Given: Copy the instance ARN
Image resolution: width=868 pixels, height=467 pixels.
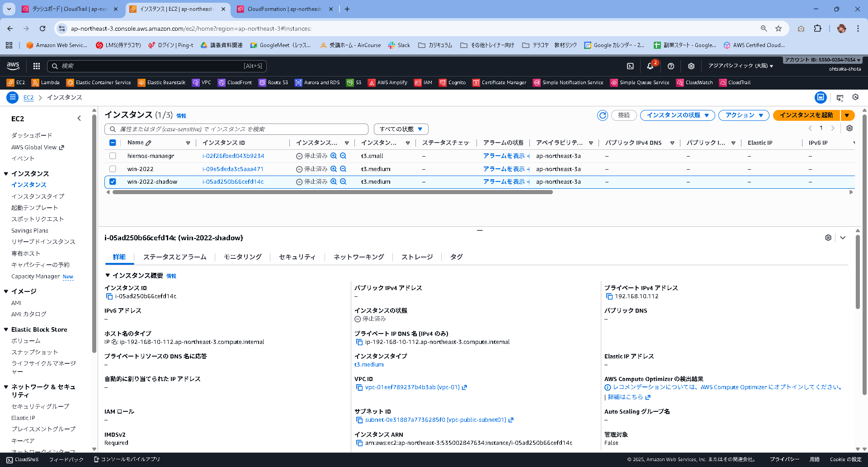Looking at the screenshot, I should [359, 443].
